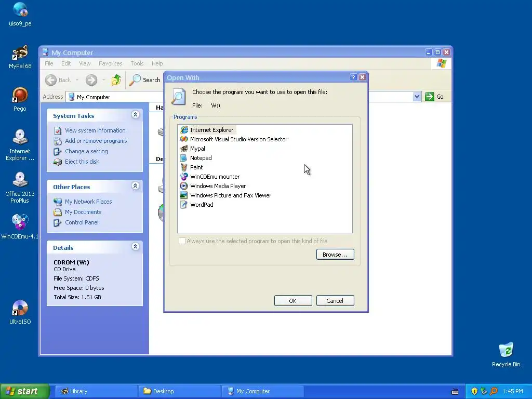Open the Address bar dropdown arrow
The height and width of the screenshot is (399, 532).
point(417,97)
